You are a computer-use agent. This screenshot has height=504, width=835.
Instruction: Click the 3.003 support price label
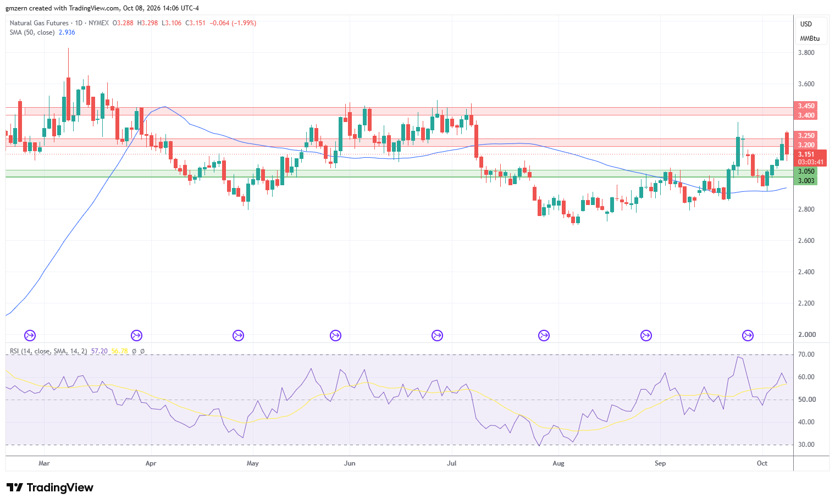point(806,181)
